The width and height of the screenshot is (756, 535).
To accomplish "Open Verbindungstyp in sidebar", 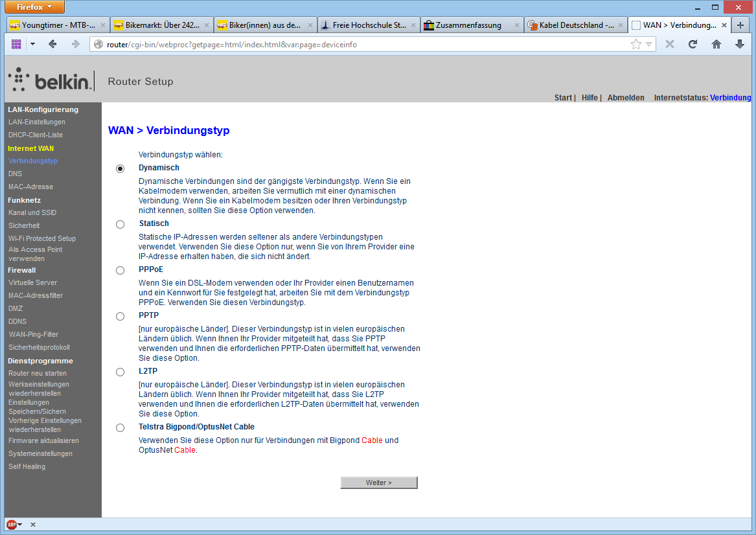I will point(33,161).
